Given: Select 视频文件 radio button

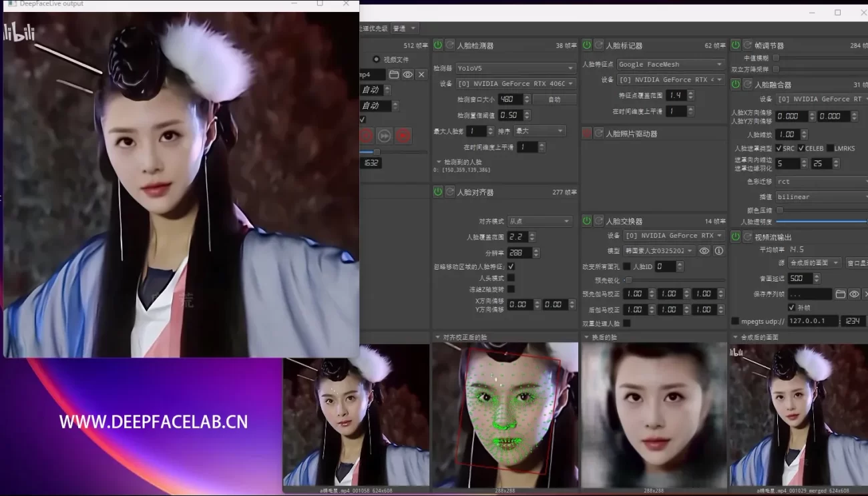Looking at the screenshot, I should click(377, 59).
